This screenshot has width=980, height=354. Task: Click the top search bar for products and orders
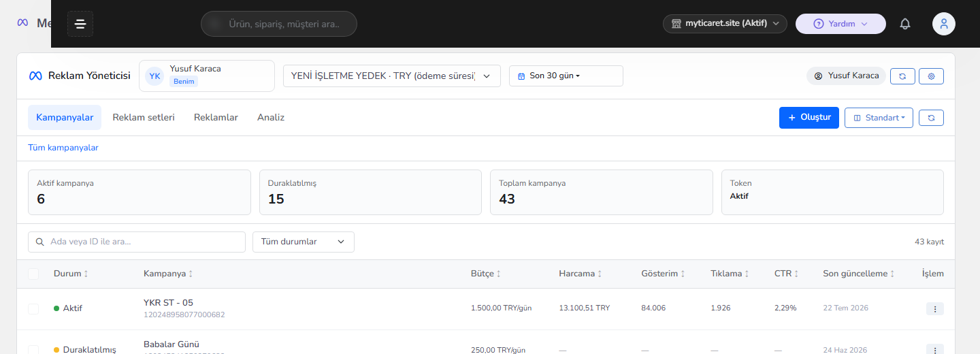[x=279, y=24]
